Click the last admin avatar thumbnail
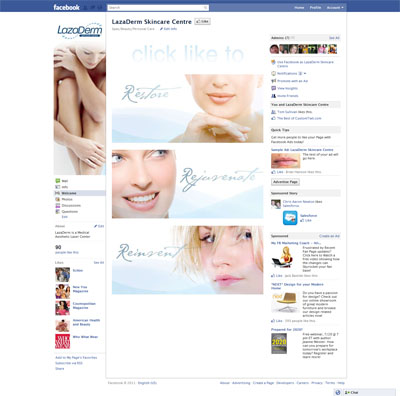 tap(332, 49)
